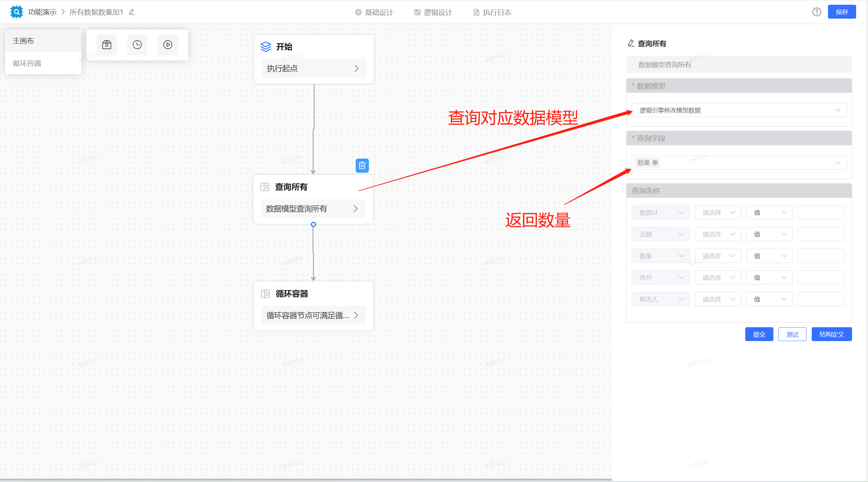This screenshot has height=482, width=868.
Task: Open the help question mark icon
Action: point(817,12)
